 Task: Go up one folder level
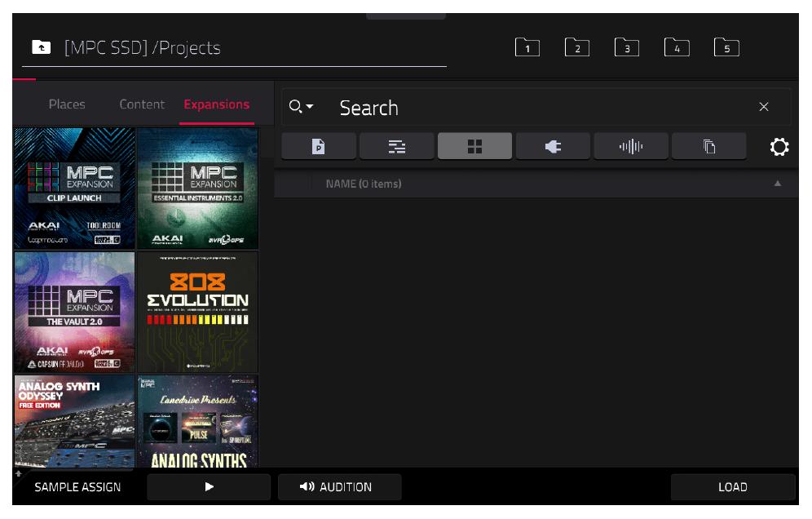click(41, 47)
